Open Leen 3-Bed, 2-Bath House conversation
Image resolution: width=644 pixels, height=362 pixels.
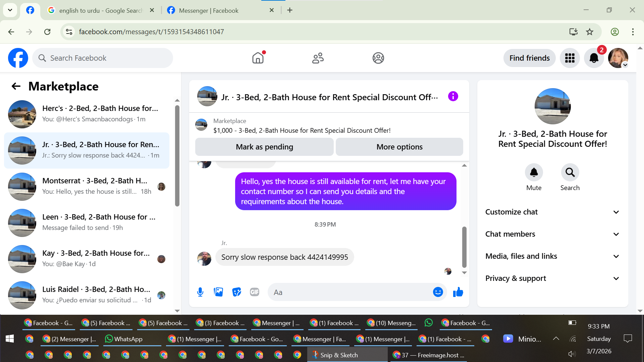tap(87, 223)
